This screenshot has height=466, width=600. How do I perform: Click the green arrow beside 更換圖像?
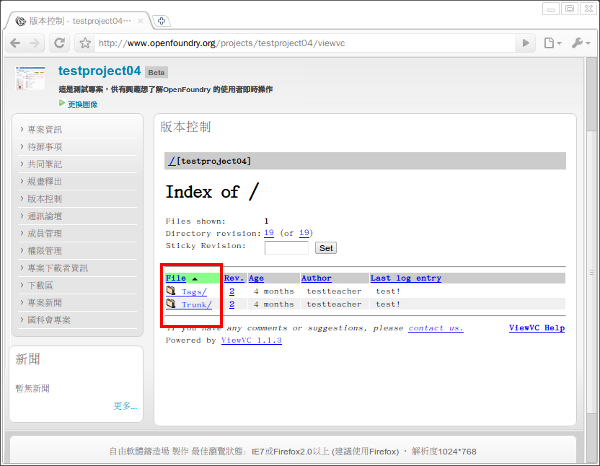(62, 103)
